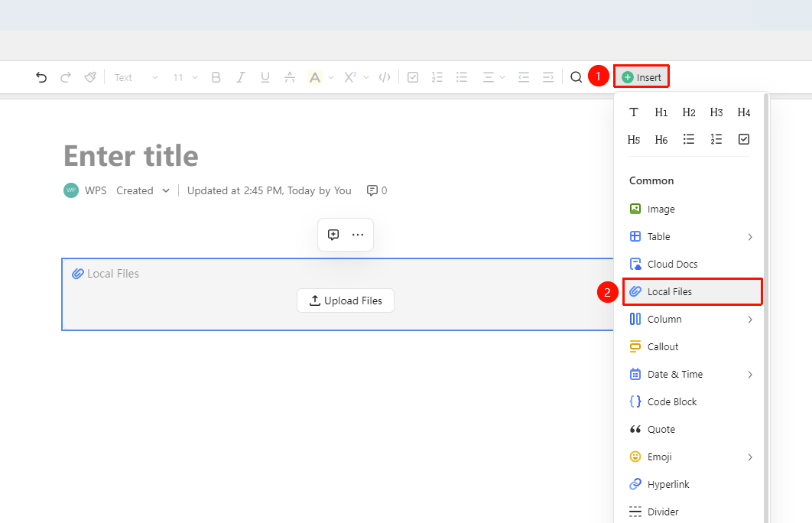Open the three-dot more options
Image resolution: width=812 pixels, height=523 pixels.
tap(358, 235)
